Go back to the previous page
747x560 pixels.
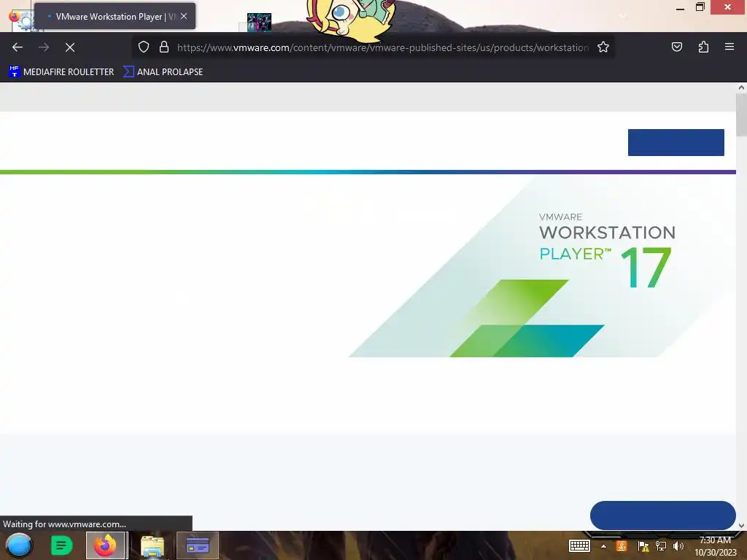pyautogui.click(x=18, y=47)
